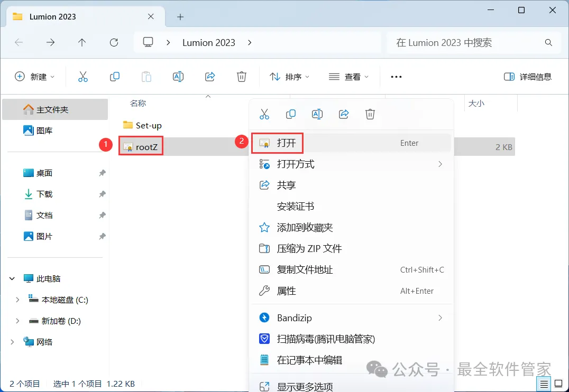569x392 pixels.
Task: Switch to the large thumbnails view icon
Action: click(x=559, y=384)
